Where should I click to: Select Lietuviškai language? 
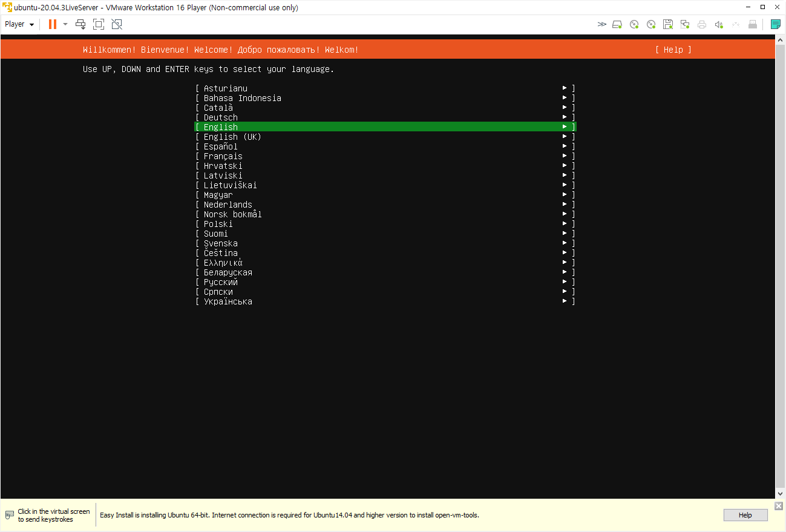(x=385, y=185)
